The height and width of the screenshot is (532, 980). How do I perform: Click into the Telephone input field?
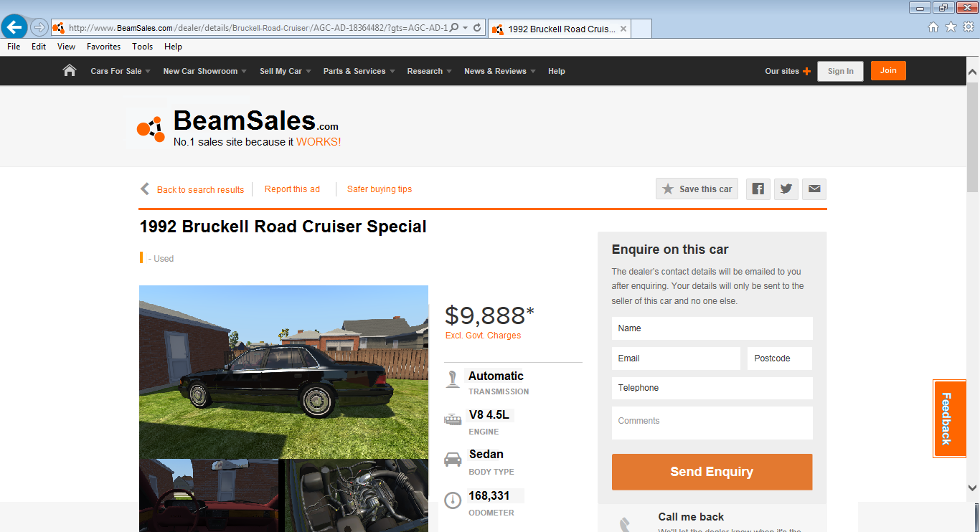point(712,388)
